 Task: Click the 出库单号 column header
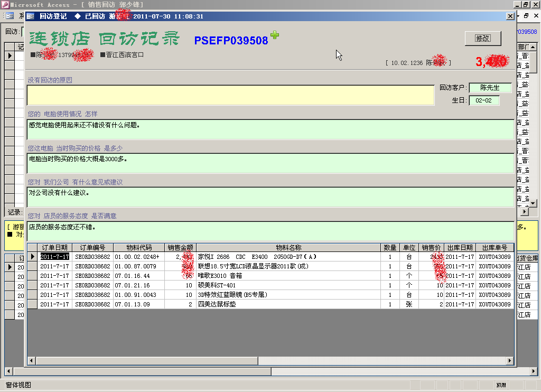(x=495, y=247)
